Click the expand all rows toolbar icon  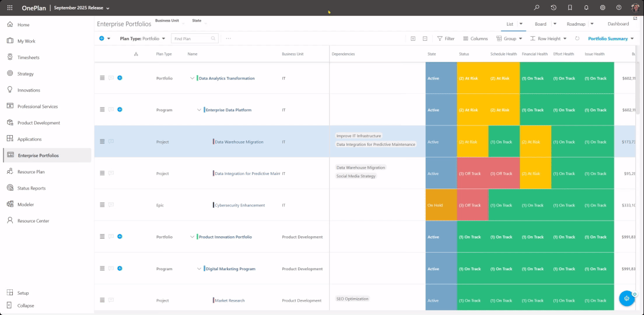413,38
